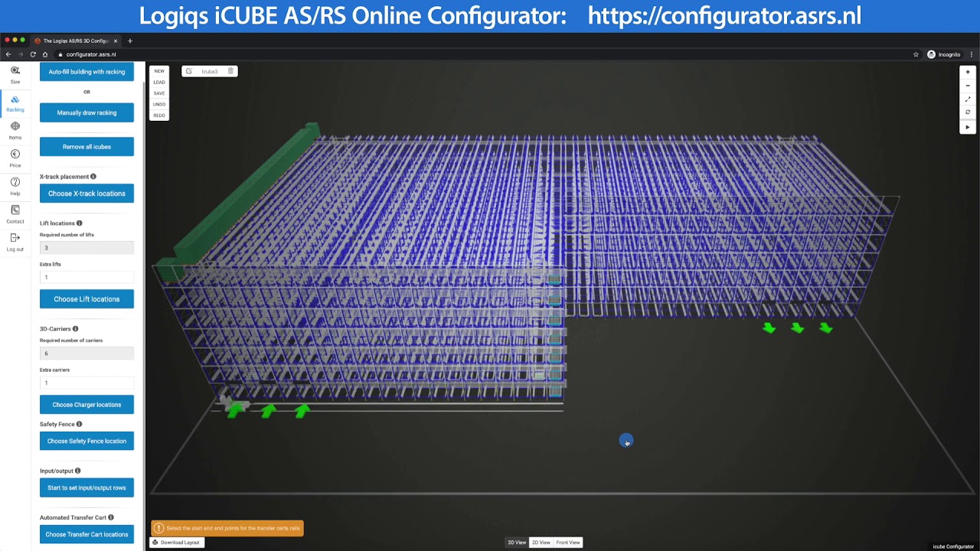980x551 pixels.
Task: Open the Contact sidebar section
Action: pos(15,214)
